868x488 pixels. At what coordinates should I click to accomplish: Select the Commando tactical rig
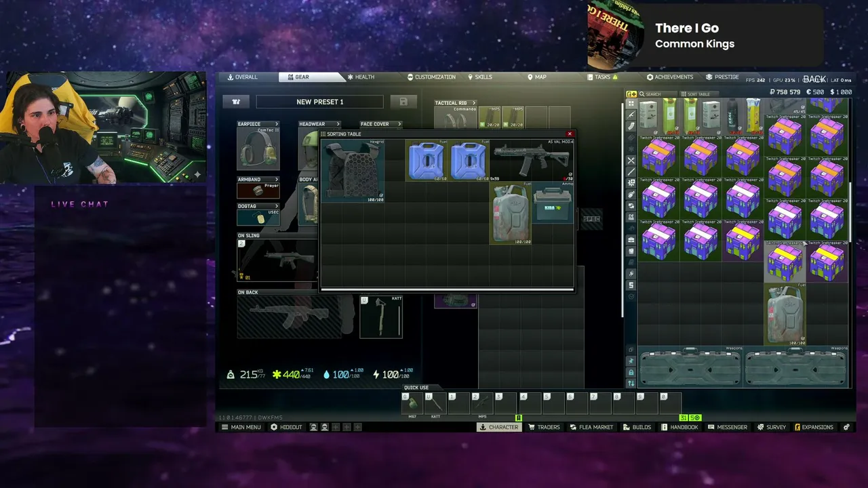tap(456, 117)
